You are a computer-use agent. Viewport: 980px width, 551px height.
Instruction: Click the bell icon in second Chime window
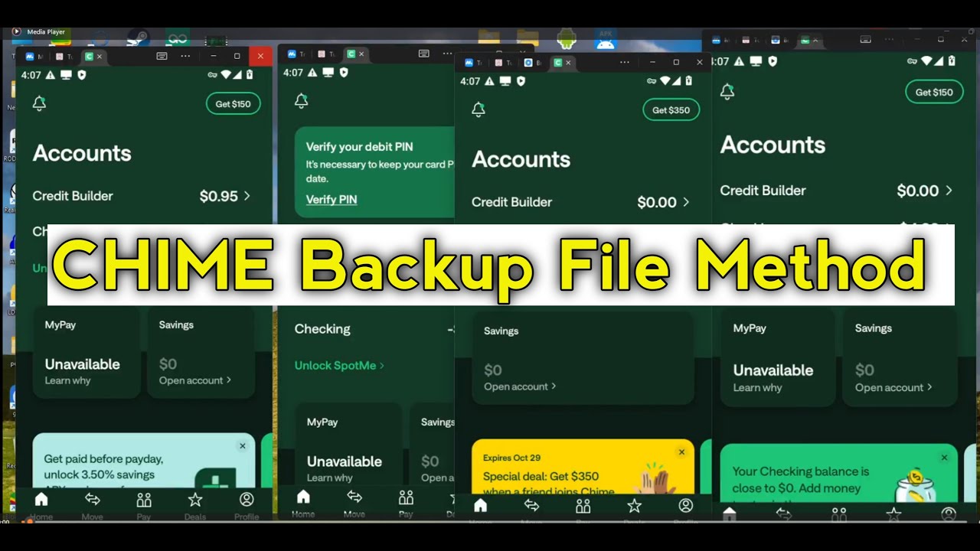[x=302, y=101]
